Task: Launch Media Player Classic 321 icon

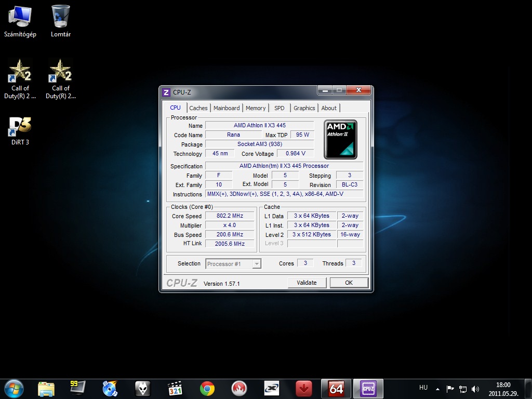Action: [x=175, y=389]
